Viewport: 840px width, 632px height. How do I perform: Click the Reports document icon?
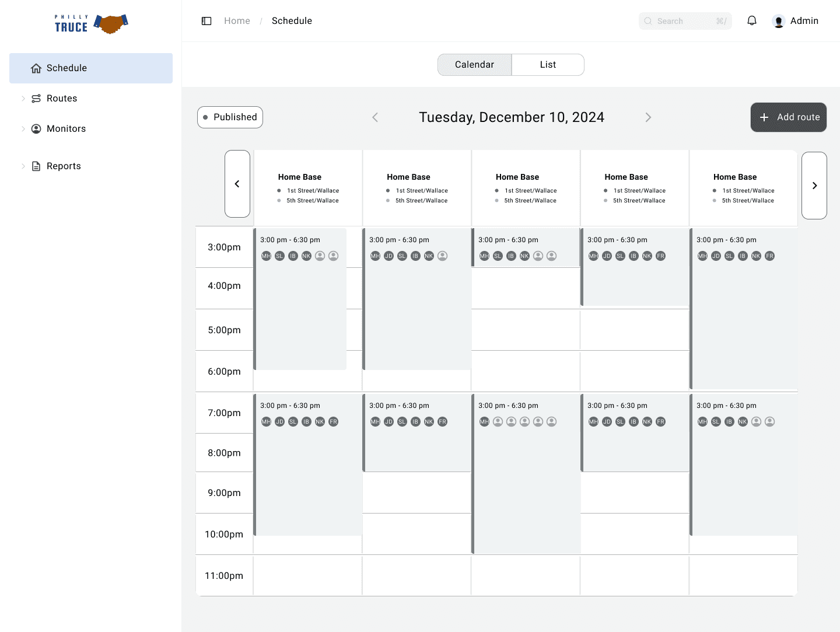pyautogui.click(x=36, y=166)
